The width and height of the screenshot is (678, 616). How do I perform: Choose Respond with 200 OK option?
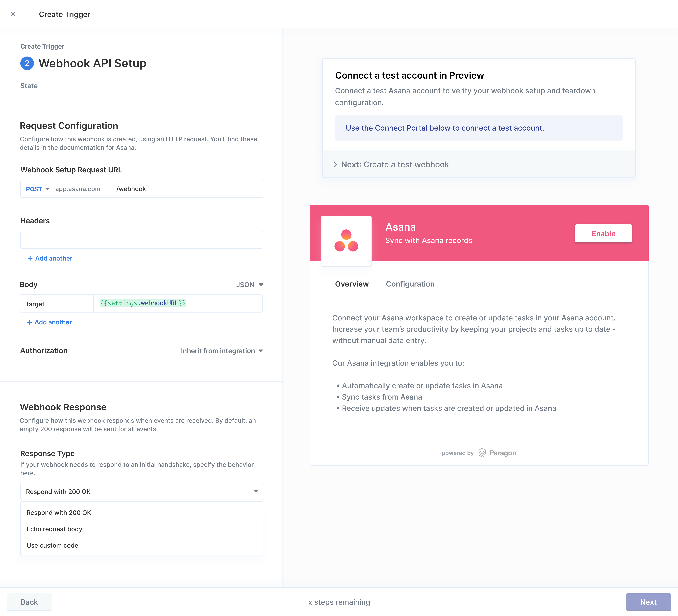click(142, 513)
